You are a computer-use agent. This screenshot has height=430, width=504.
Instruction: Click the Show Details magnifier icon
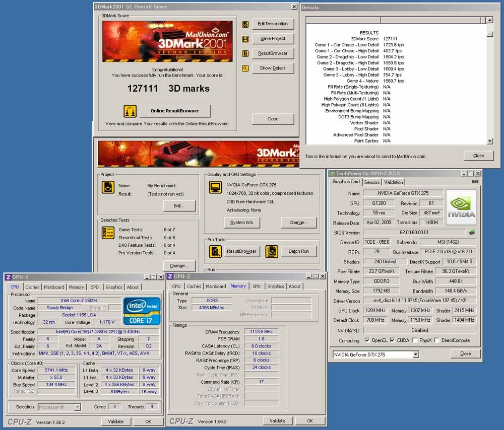point(245,68)
